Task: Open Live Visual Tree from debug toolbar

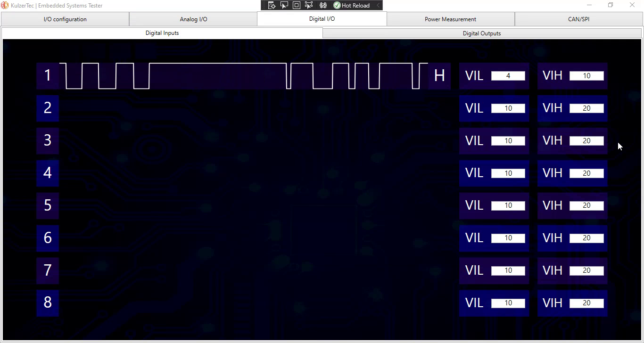Action: click(272, 5)
